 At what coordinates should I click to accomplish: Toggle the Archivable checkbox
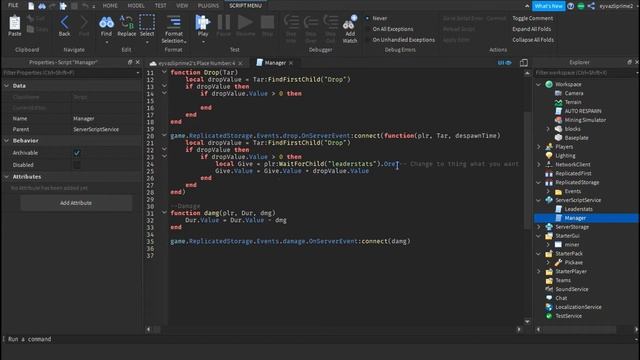(x=77, y=153)
